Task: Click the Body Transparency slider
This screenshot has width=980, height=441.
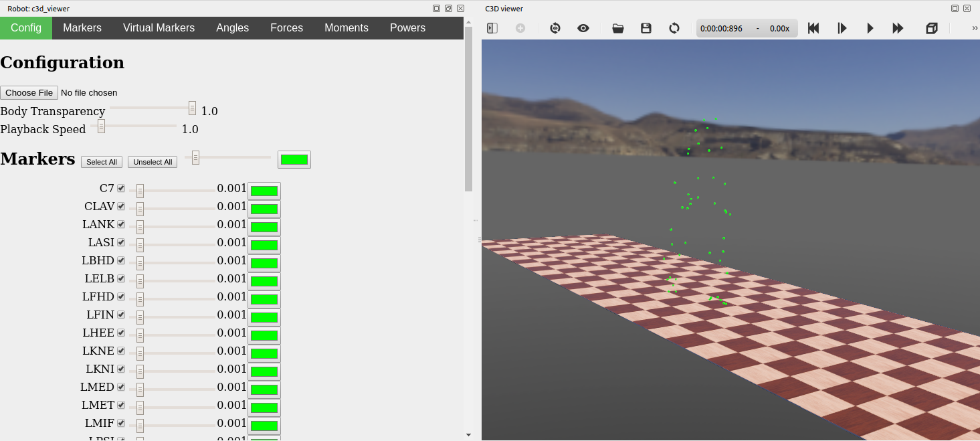Action: (x=153, y=108)
